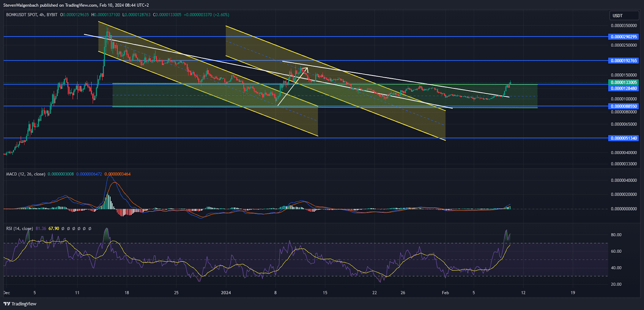Click the 25 date label on time axis
Image resolution: width=644 pixels, height=310 pixels.
[176, 293]
